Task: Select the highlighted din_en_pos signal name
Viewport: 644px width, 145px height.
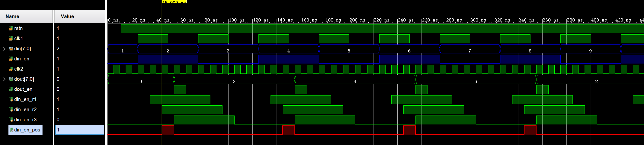Action: tap(27, 130)
